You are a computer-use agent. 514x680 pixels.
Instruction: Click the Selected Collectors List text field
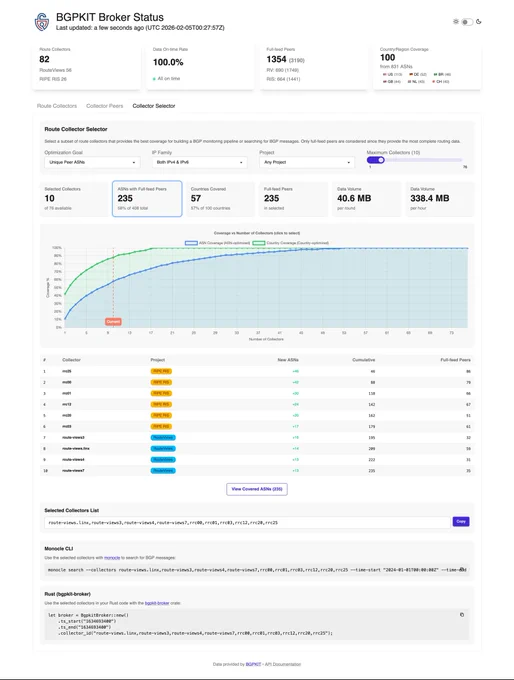pyautogui.click(x=247, y=523)
